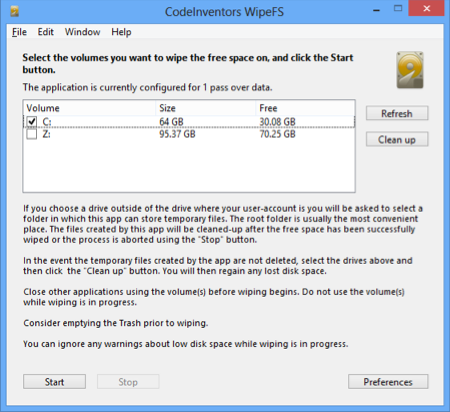
Task: Click the Clean up button
Action: coord(397,139)
